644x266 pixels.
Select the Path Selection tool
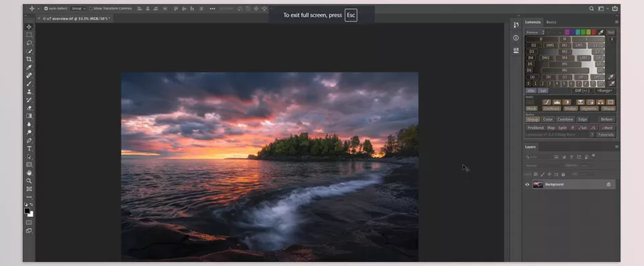point(29,157)
